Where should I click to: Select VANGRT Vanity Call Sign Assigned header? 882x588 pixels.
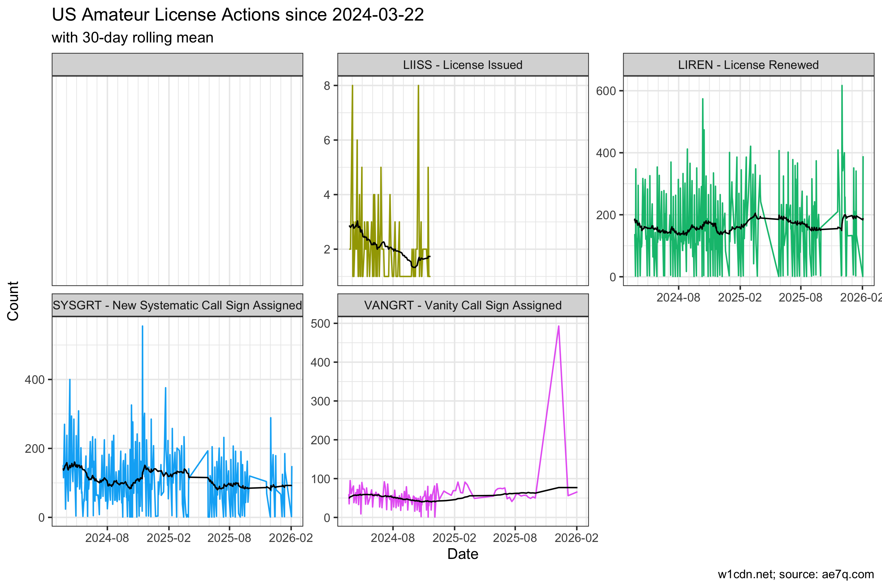[x=463, y=305]
